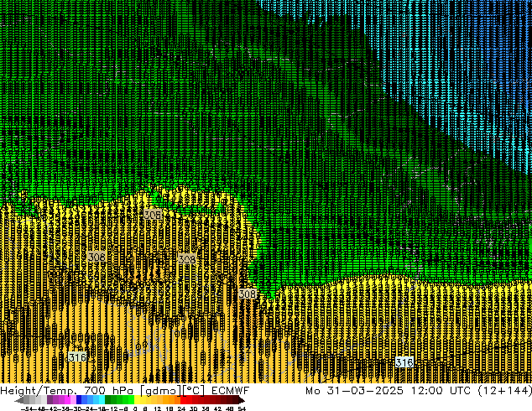This screenshot has height=411, width=532.
Task: Click the date '31-03-2025'
Action: coord(365,391)
